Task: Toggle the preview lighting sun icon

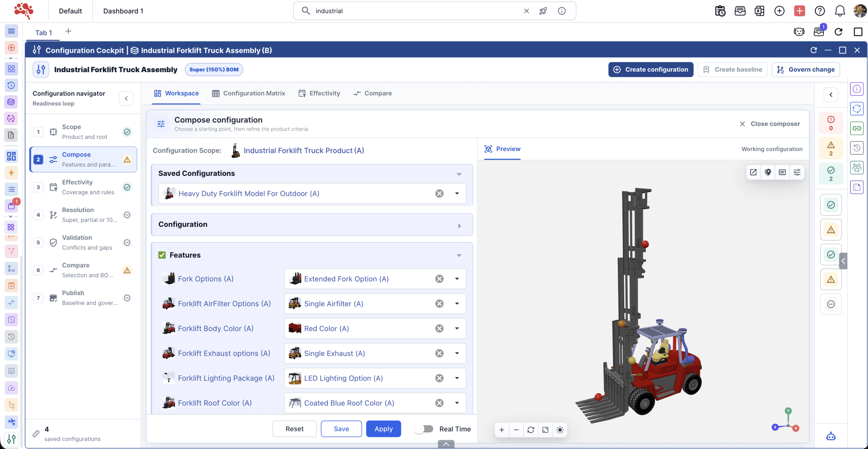Action: 560,430
